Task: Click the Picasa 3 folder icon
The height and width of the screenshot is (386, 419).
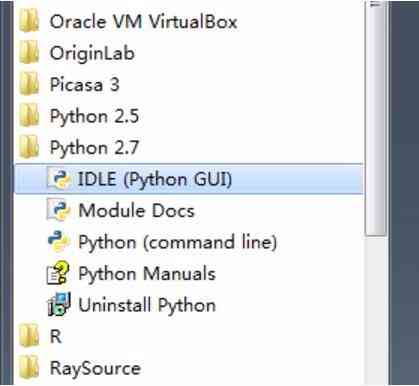Action: click(x=29, y=85)
